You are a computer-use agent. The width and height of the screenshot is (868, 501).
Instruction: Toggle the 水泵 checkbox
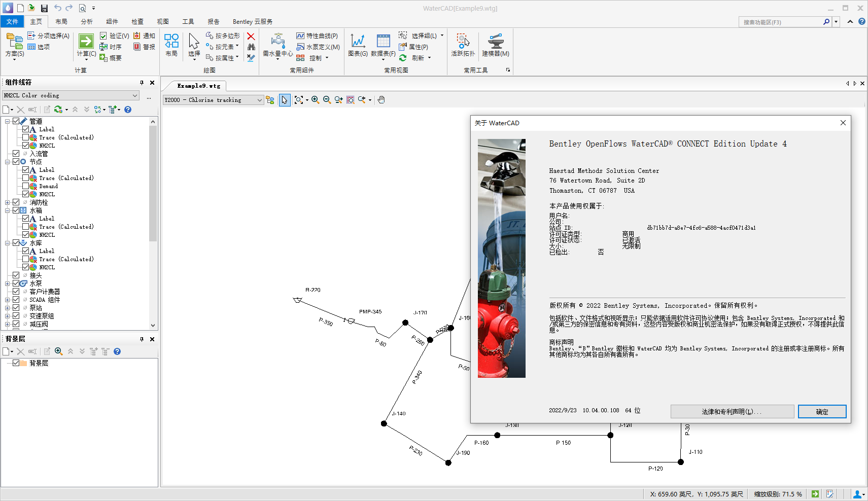[16, 283]
